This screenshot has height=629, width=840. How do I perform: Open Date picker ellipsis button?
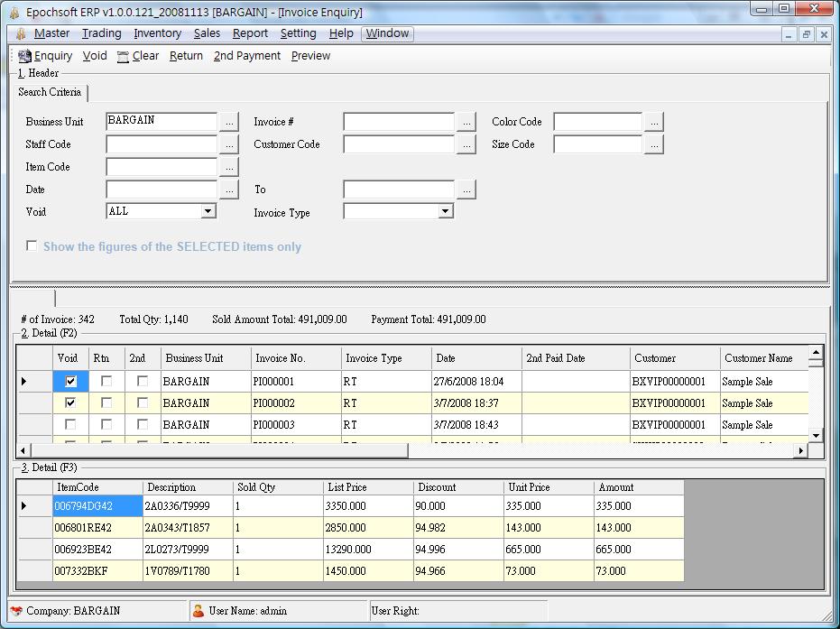pos(229,190)
